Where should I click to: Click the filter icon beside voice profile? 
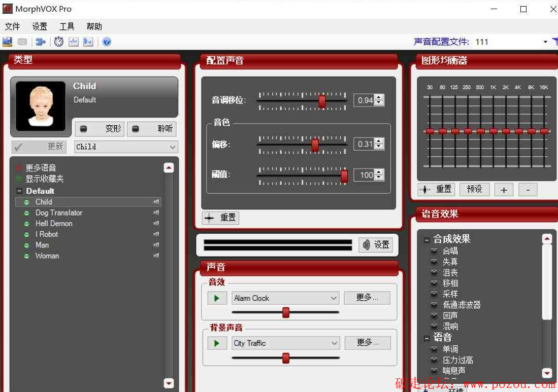[x=555, y=42]
